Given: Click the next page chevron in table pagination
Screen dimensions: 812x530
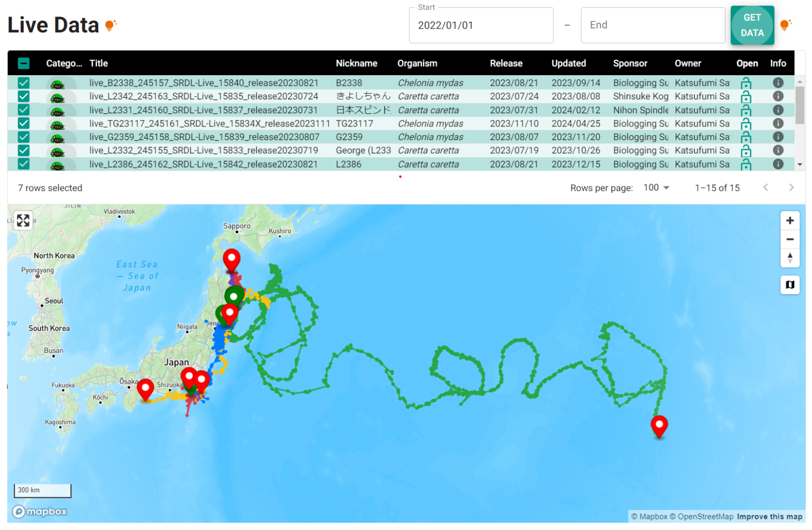Looking at the screenshot, I should (x=791, y=187).
